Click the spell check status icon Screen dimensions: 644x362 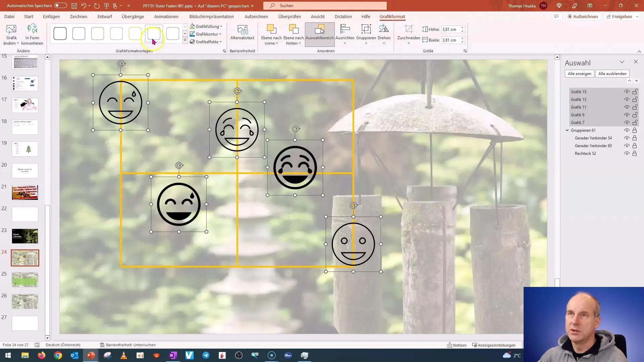pyautogui.click(x=37, y=345)
